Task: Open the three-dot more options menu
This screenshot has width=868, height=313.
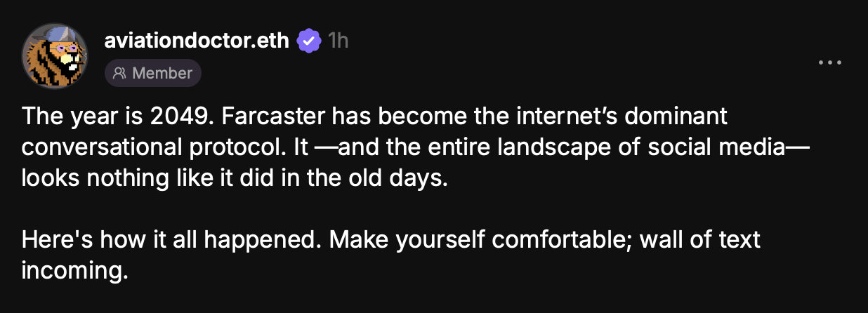Action: (x=829, y=62)
